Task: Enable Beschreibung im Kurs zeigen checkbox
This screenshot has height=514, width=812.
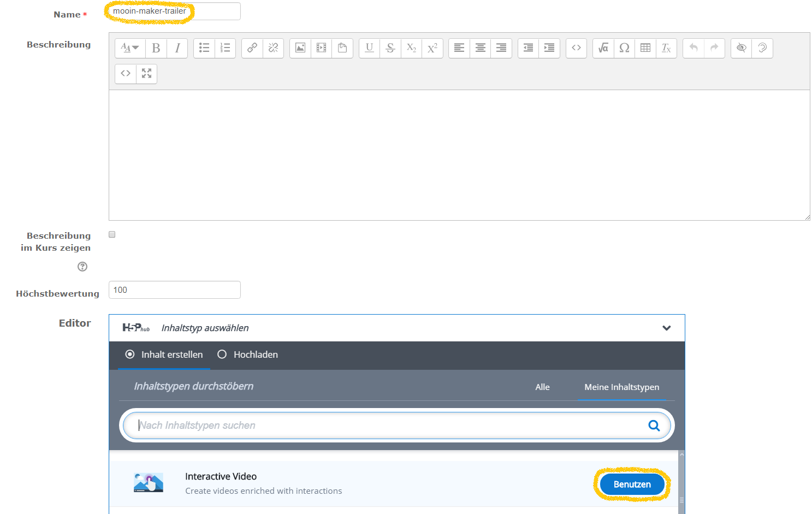Action: click(112, 234)
